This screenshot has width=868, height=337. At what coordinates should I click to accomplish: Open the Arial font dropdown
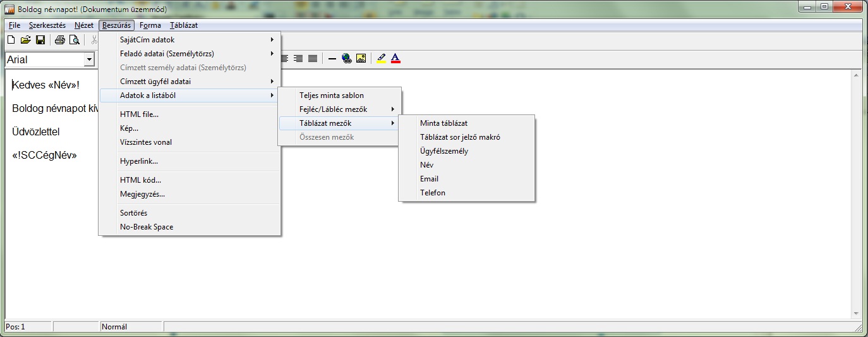(x=90, y=59)
